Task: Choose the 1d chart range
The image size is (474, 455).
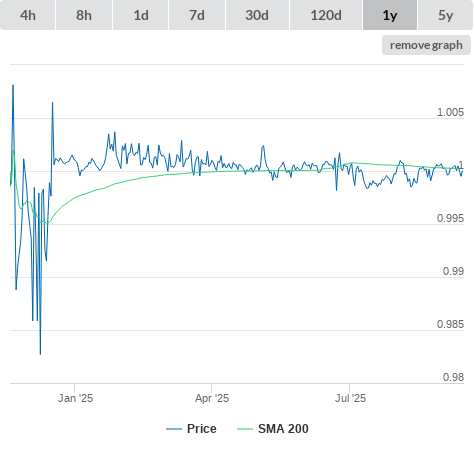Action: (x=141, y=15)
